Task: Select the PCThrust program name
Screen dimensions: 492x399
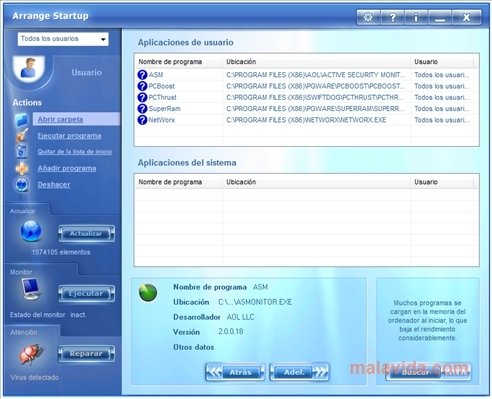Action: click(162, 97)
